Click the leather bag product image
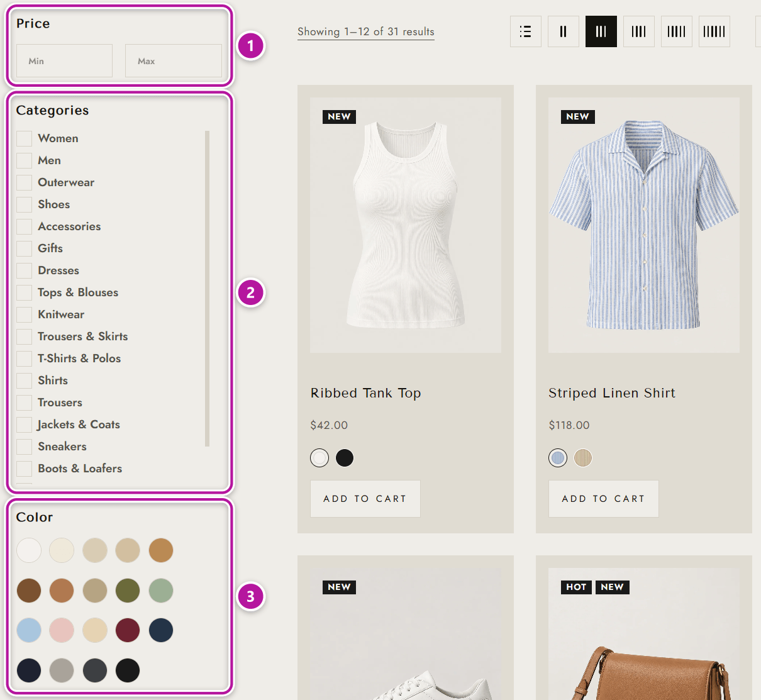This screenshot has height=700, width=761. 644,634
